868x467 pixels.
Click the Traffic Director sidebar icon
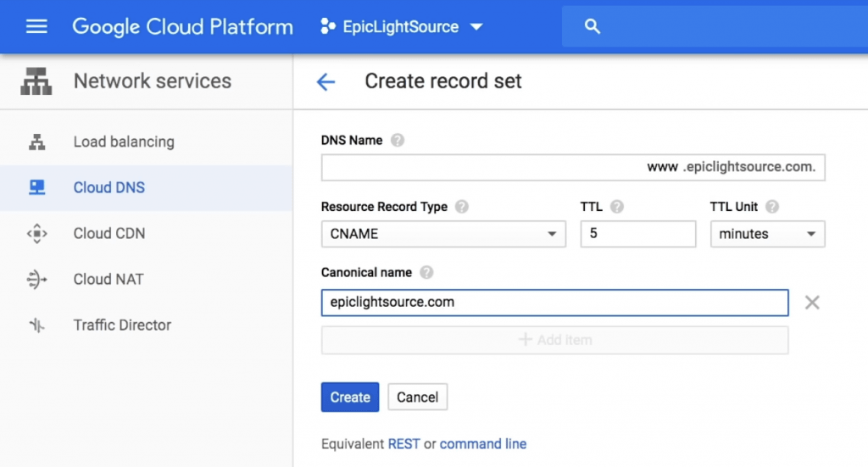[x=37, y=325]
